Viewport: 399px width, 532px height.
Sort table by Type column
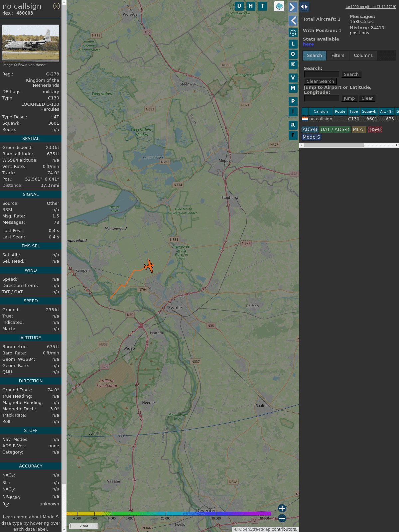(354, 112)
